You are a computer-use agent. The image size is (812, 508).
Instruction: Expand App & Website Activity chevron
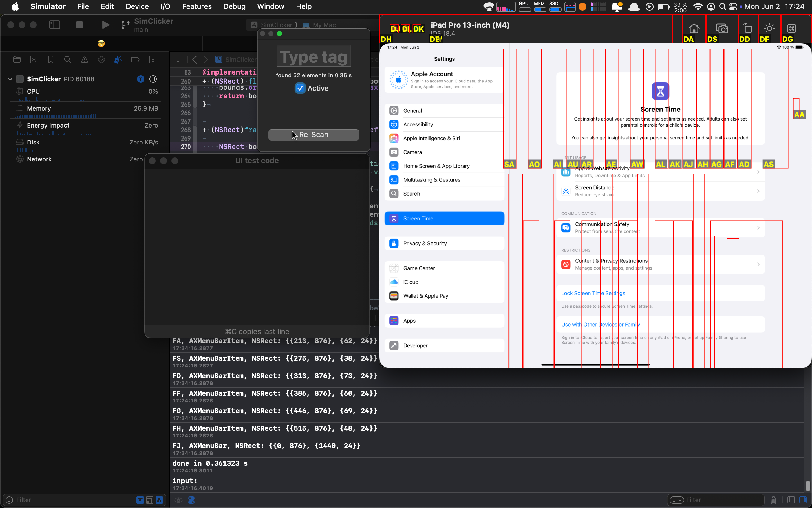point(758,172)
